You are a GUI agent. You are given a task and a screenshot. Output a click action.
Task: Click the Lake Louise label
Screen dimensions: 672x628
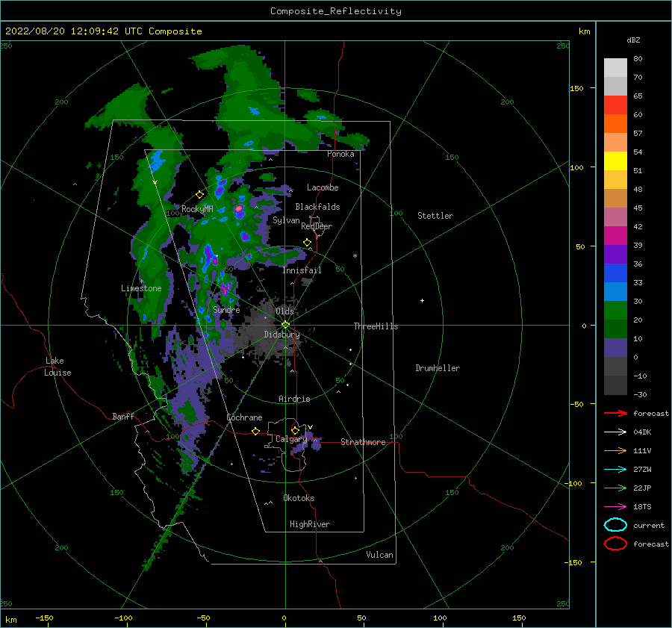click(x=57, y=367)
